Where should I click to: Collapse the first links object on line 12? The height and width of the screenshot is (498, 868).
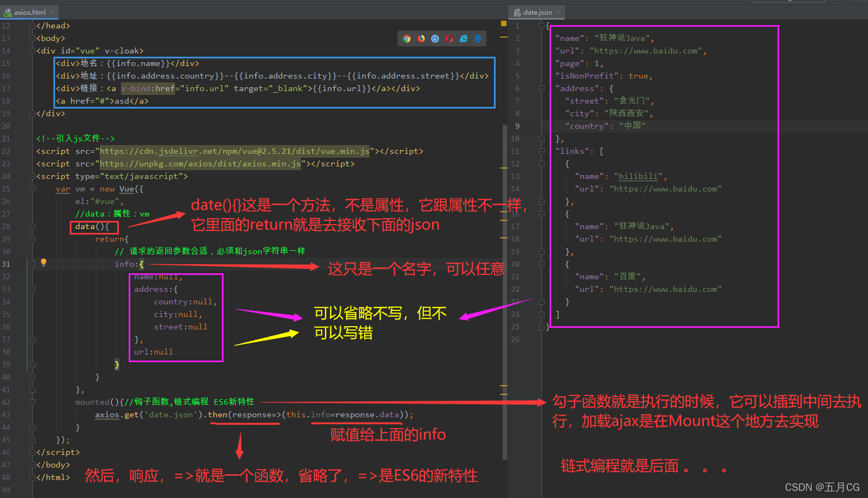[x=541, y=164]
